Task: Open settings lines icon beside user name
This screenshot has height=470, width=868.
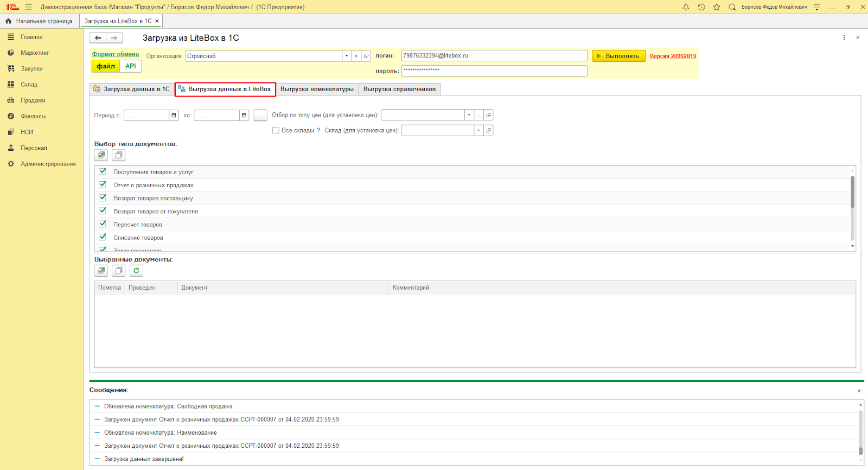Action: click(x=816, y=7)
